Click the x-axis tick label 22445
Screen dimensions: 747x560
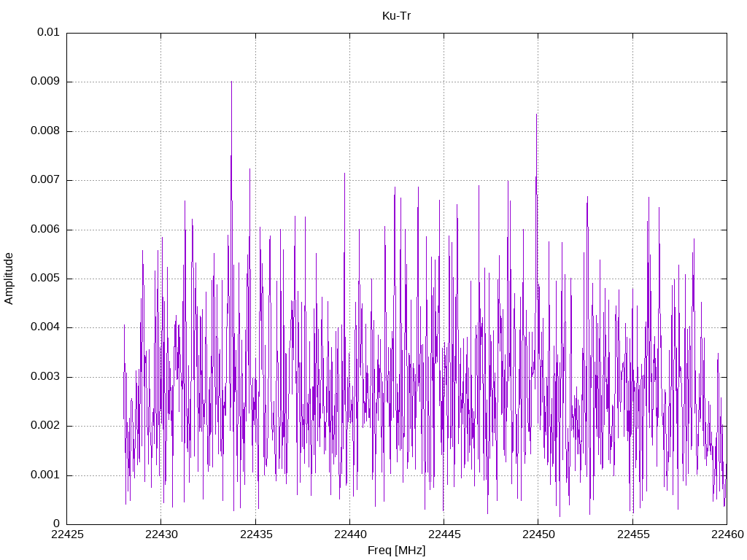pyautogui.click(x=444, y=534)
